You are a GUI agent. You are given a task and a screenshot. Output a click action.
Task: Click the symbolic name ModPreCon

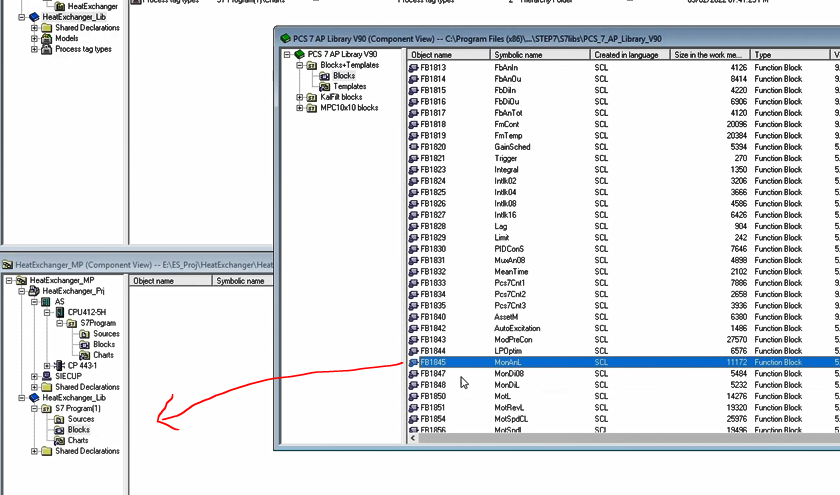pyautogui.click(x=513, y=340)
